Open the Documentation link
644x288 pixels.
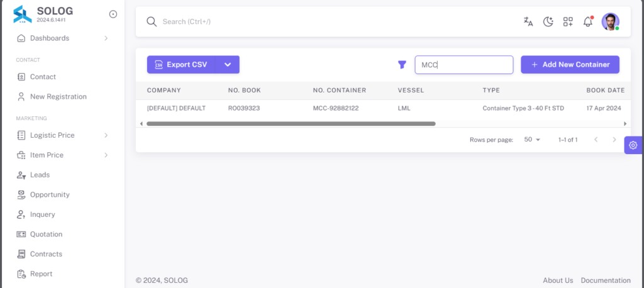click(606, 280)
